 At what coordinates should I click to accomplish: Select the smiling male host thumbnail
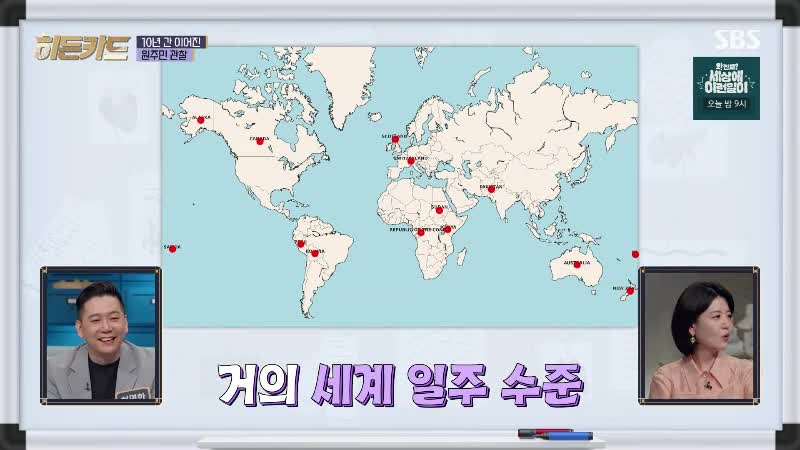[101, 336]
